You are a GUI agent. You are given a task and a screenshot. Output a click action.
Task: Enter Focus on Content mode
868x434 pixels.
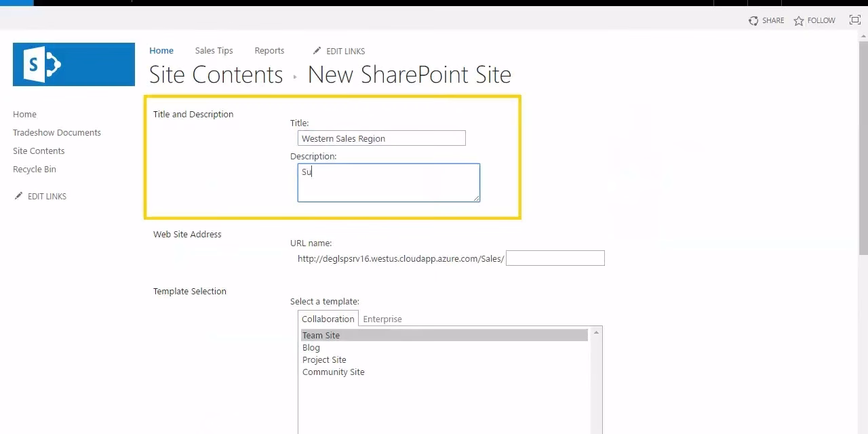(854, 20)
